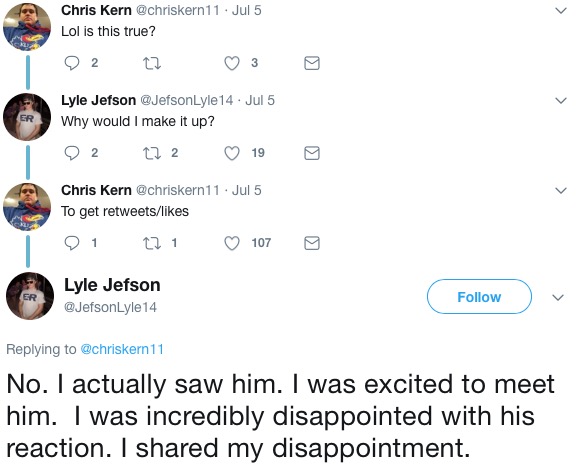Follow Lyle Jefson
The width and height of the screenshot is (580, 466).
click(x=479, y=297)
